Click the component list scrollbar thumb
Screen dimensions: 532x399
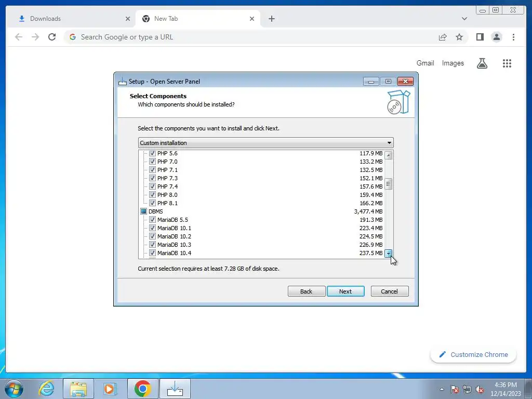pyautogui.click(x=389, y=184)
